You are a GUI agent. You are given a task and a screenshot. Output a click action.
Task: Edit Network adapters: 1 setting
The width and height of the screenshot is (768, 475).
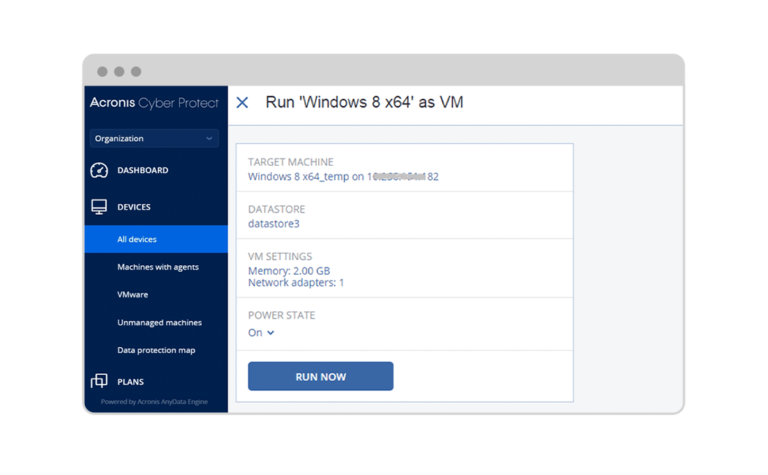(x=296, y=283)
